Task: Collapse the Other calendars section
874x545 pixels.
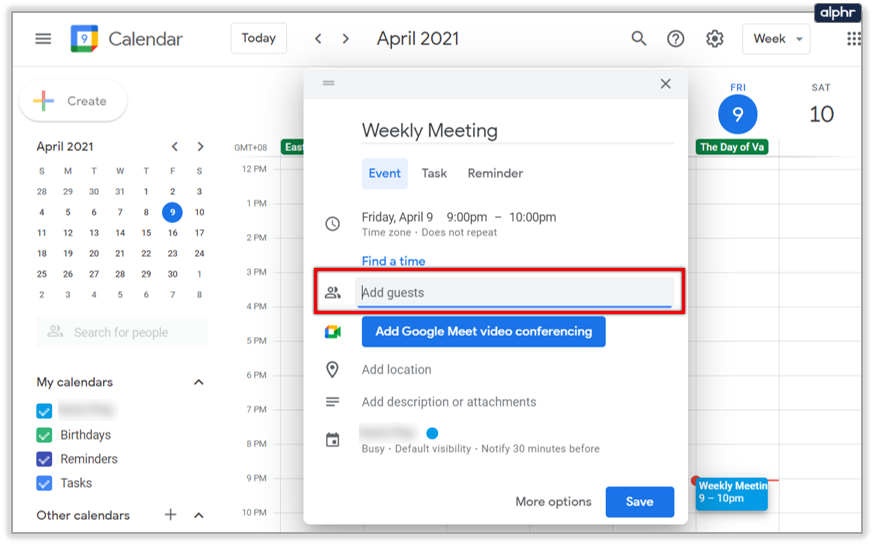Action: (x=199, y=515)
